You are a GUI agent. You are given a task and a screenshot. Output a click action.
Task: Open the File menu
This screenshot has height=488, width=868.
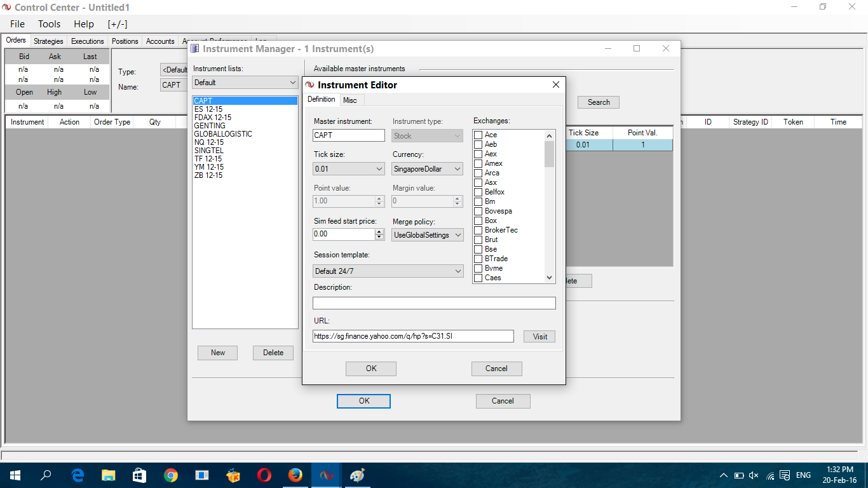coord(18,24)
